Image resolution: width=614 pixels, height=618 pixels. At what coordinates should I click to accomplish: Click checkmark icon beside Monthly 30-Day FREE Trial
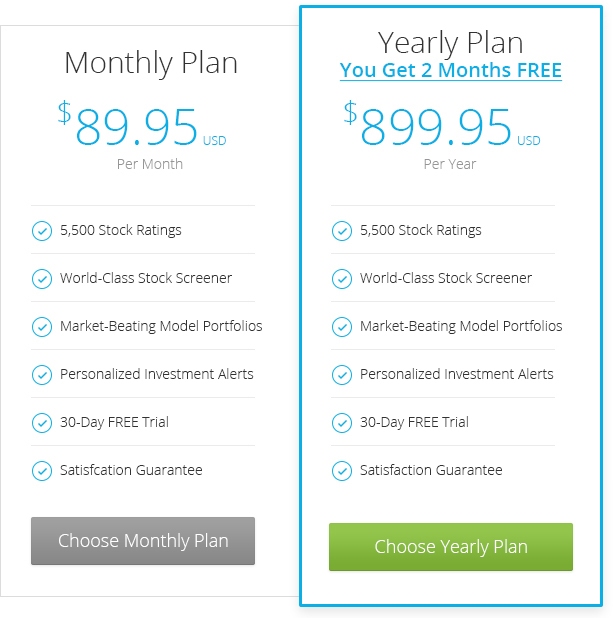pos(42,423)
